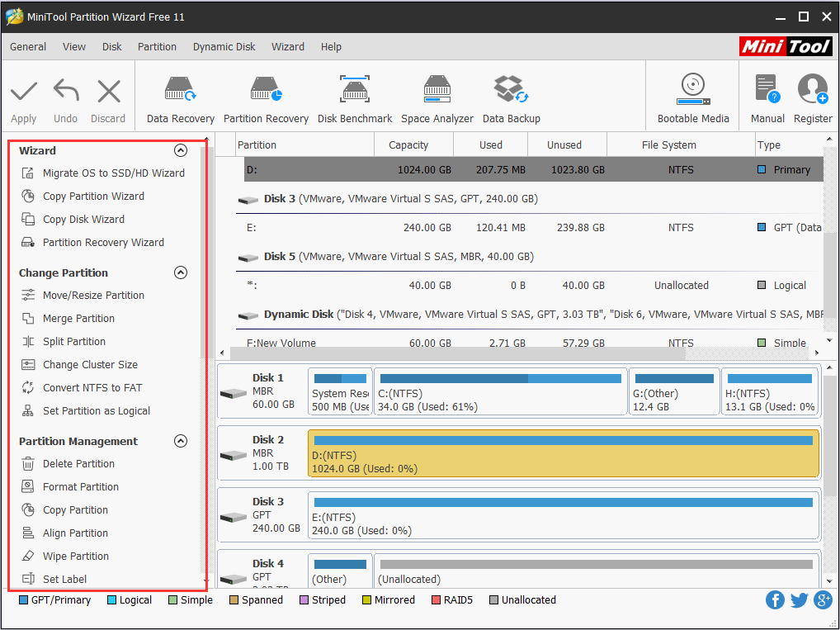The image size is (840, 630).
Task: Click the Undo arrow icon
Action: tap(66, 91)
